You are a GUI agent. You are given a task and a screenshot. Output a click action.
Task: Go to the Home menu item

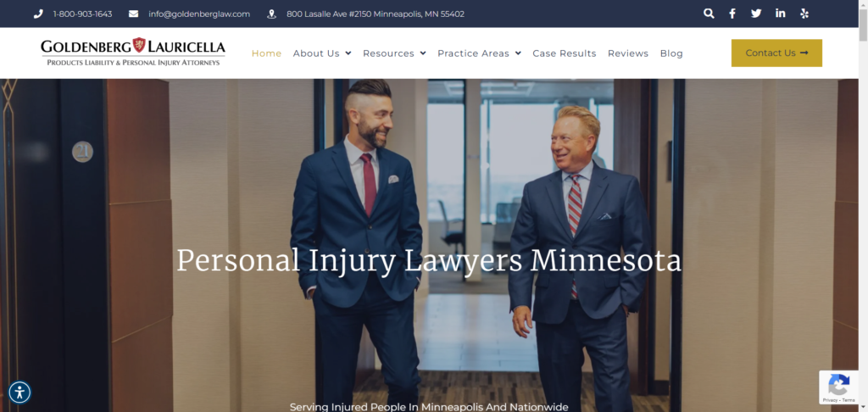(267, 53)
